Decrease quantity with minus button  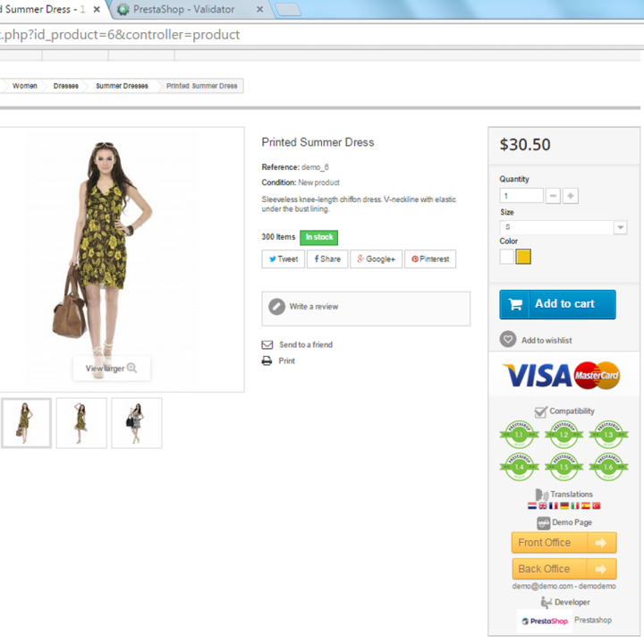pyautogui.click(x=553, y=196)
